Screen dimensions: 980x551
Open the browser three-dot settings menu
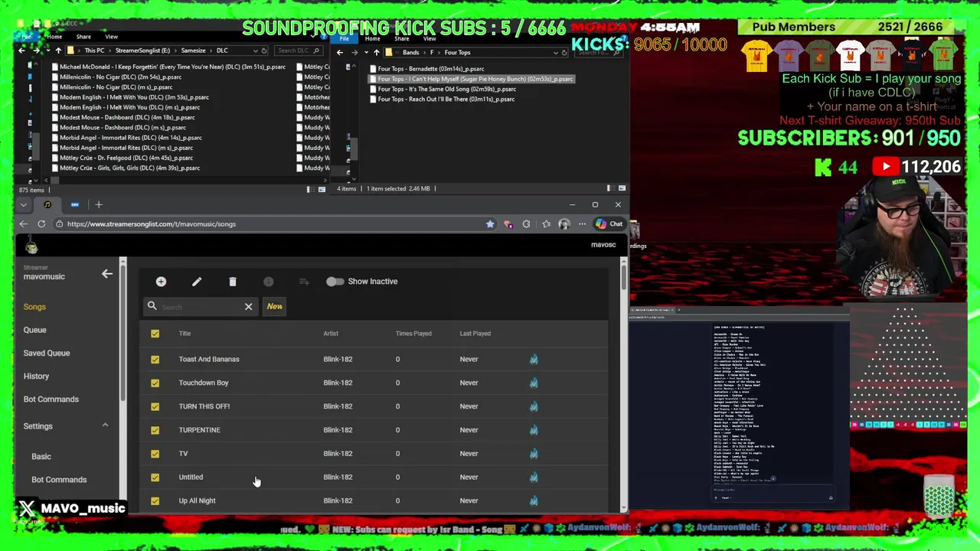coord(582,224)
